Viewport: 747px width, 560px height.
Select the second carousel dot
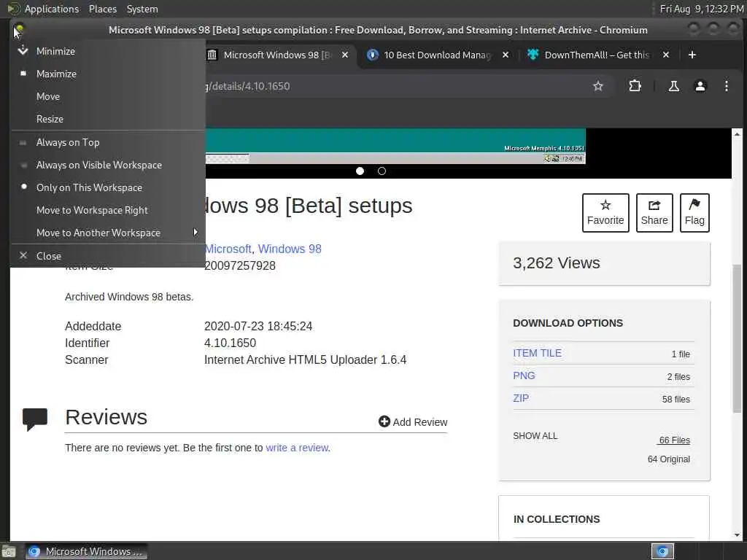click(382, 171)
